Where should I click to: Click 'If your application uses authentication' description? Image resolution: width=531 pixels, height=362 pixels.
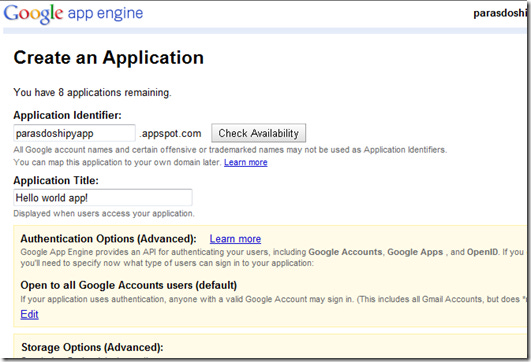pyautogui.click(x=274, y=299)
